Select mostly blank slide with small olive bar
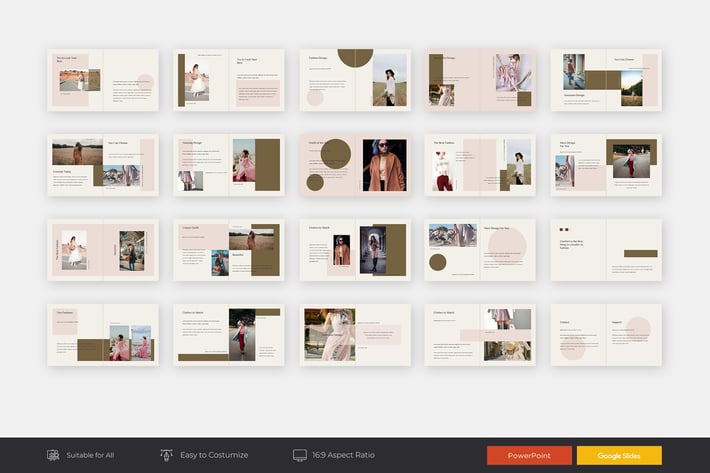710x473 pixels. coord(606,250)
